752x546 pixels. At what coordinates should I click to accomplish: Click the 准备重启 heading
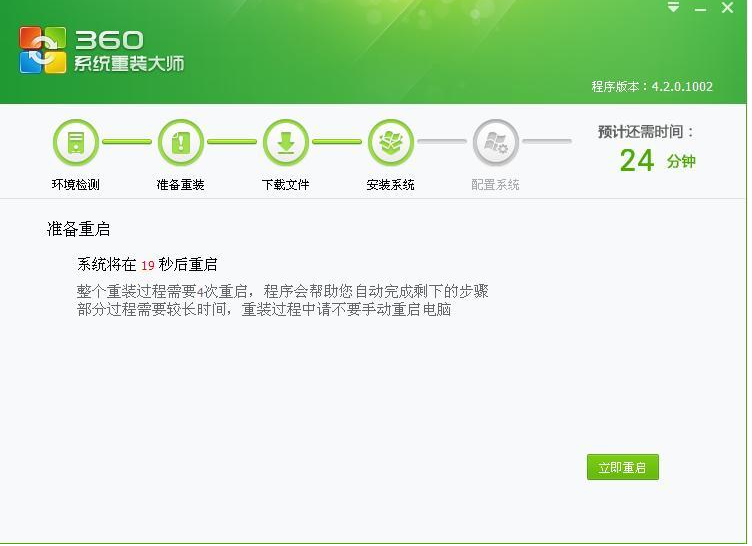coord(78,229)
